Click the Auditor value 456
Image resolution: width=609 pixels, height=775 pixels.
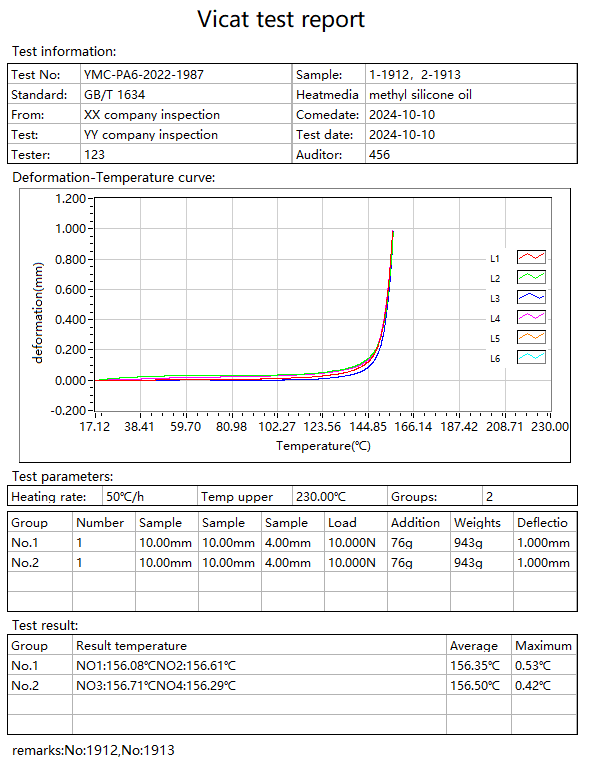[x=380, y=155]
